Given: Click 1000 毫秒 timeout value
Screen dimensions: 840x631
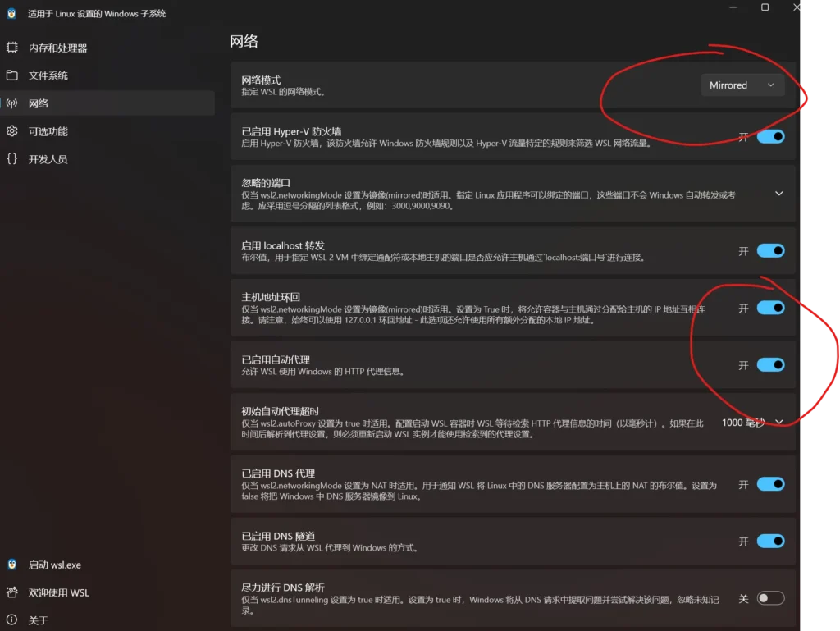Looking at the screenshot, I should click(743, 423).
